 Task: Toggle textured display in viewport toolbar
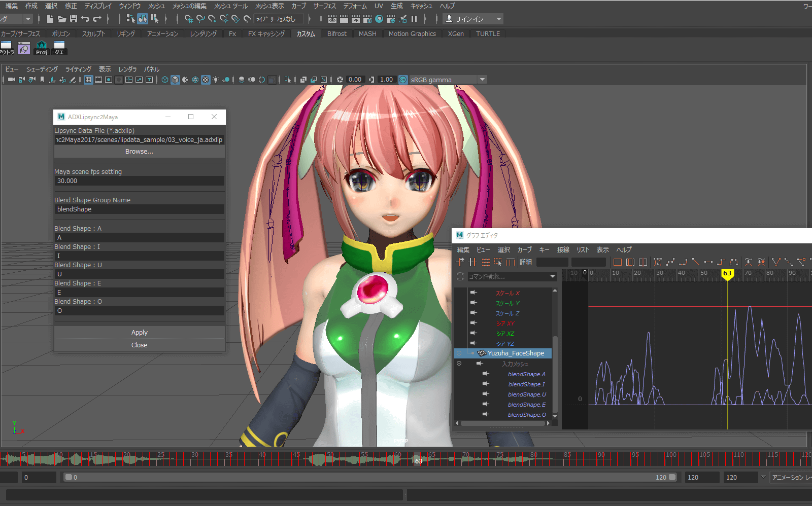click(x=206, y=80)
